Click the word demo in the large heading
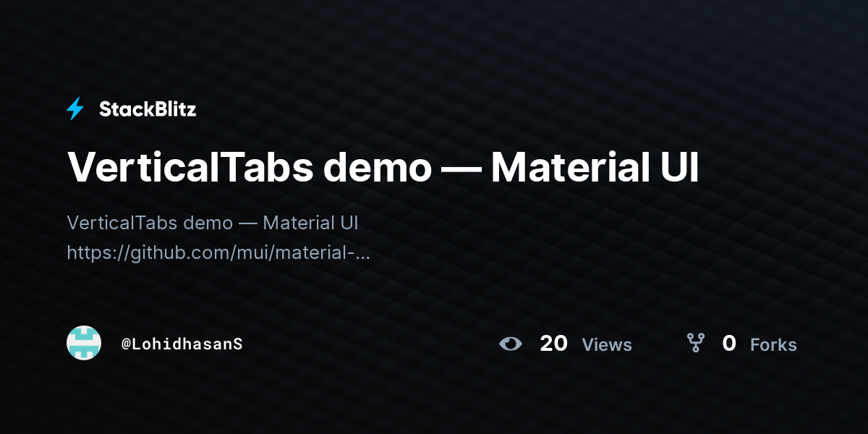This screenshot has height=434, width=868. [x=377, y=167]
